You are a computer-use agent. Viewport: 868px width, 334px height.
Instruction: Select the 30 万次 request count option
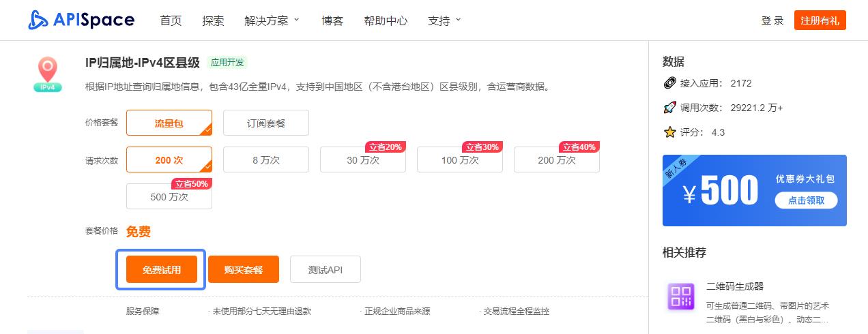pyautogui.click(x=363, y=160)
